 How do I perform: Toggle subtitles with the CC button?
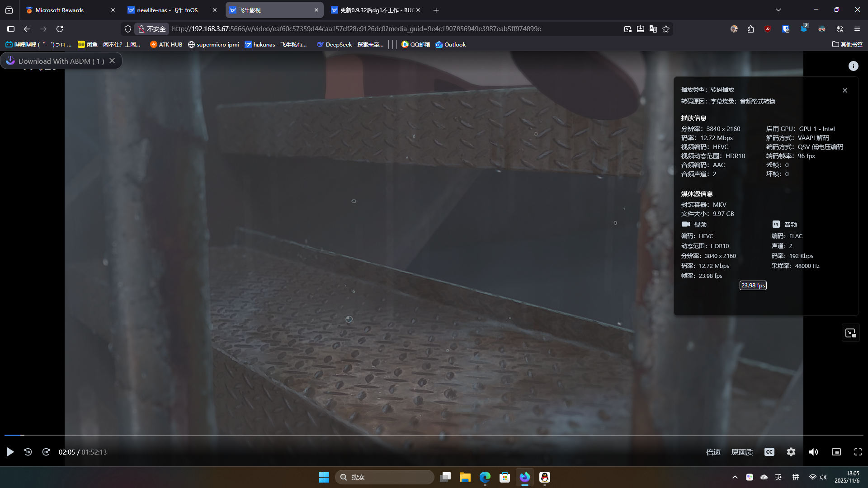769,452
